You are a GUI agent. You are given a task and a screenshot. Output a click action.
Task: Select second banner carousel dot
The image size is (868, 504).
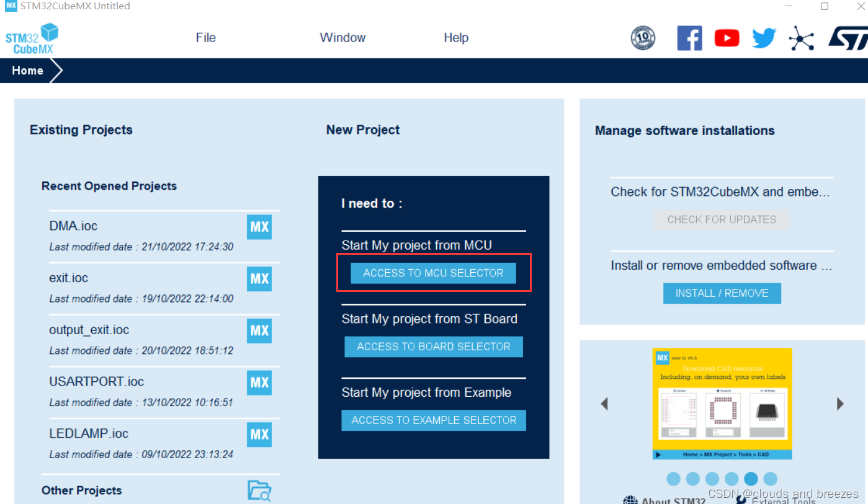click(x=693, y=479)
